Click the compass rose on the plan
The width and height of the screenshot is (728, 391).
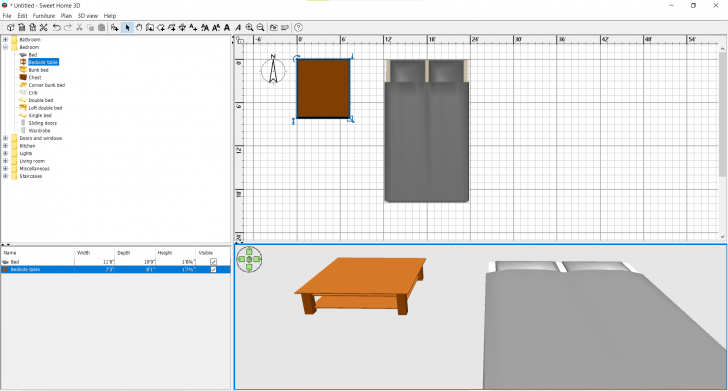pyautogui.click(x=273, y=70)
